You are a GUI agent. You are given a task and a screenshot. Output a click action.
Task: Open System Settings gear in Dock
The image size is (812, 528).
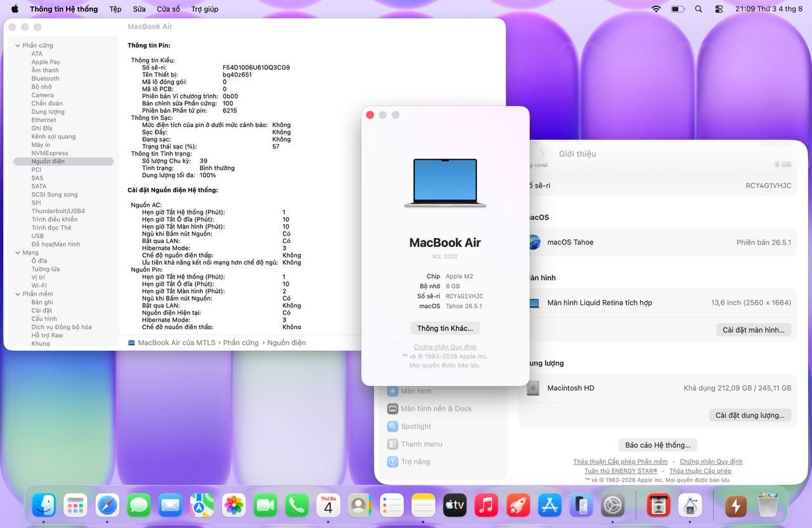(x=613, y=505)
